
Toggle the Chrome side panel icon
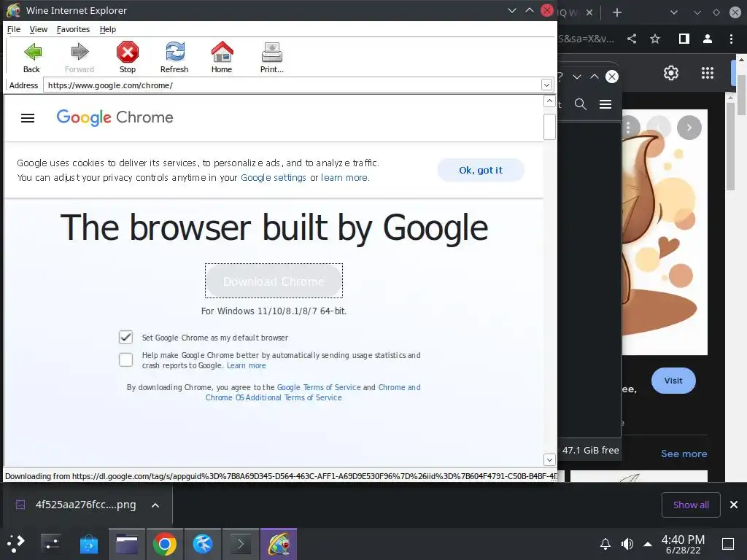[684, 39]
